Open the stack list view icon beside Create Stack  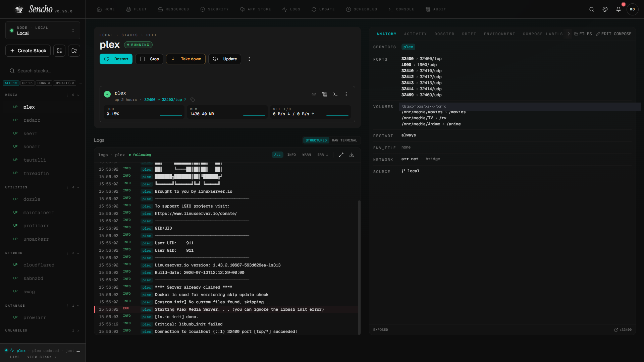tap(59, 51)
